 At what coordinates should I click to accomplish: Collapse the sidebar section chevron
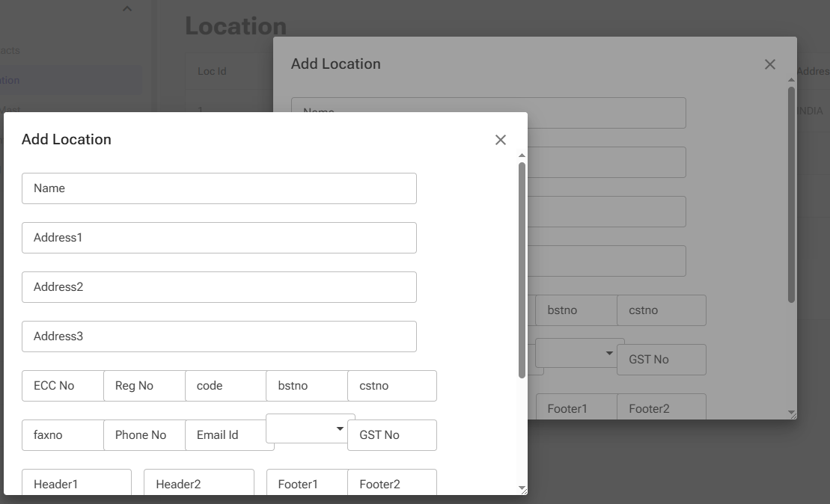[x=126, y=9]
